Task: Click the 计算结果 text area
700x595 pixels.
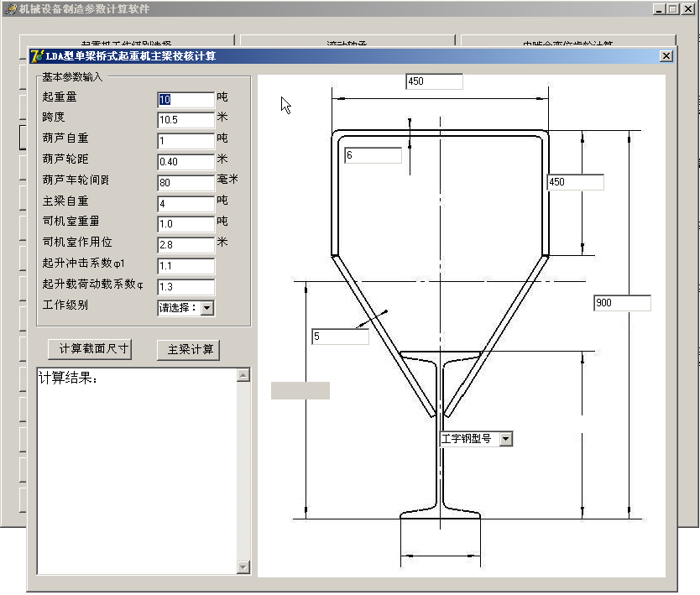Action: coord(137,471)
